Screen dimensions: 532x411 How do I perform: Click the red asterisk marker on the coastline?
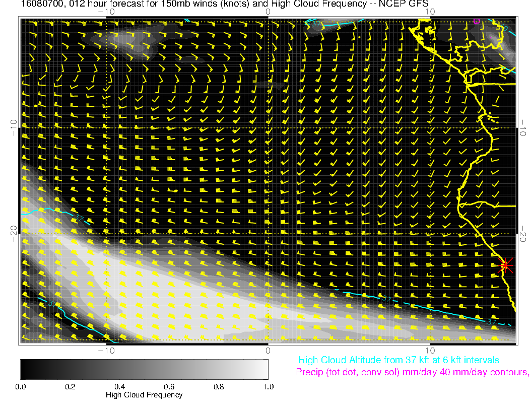505,265
